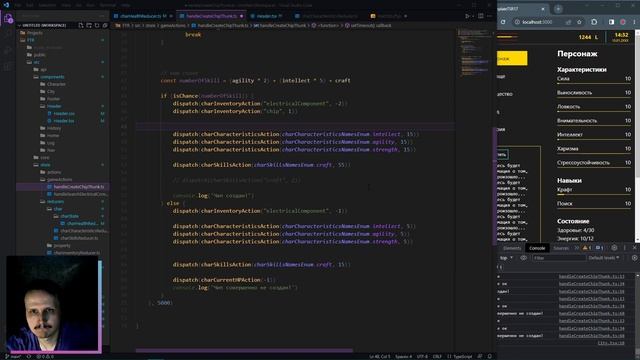Open DevTools settings gear
The height and width of the screenshot is (360, 640).
point(614,248)
